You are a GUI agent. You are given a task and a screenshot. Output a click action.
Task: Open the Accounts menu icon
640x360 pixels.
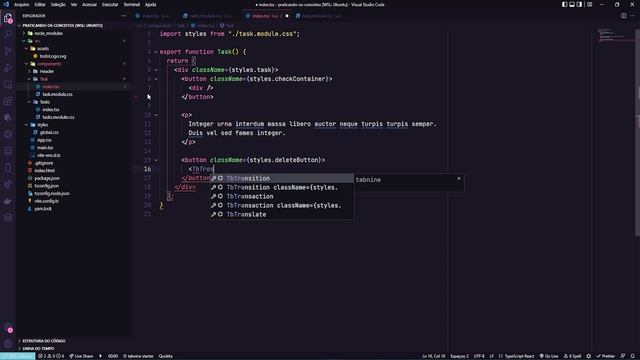pyautogui.click(x=8, y=327)
